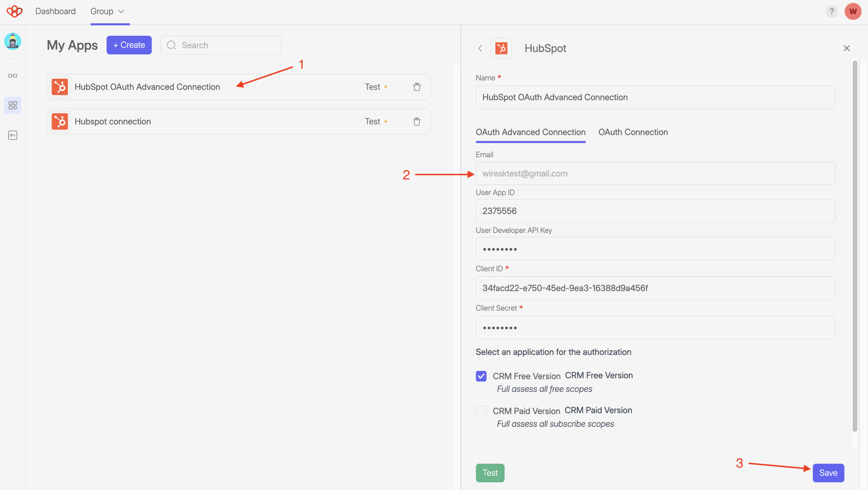Test the HubSpot OAuth Advanced Connection row
This screenshot has width=868, height=490.
372,87
